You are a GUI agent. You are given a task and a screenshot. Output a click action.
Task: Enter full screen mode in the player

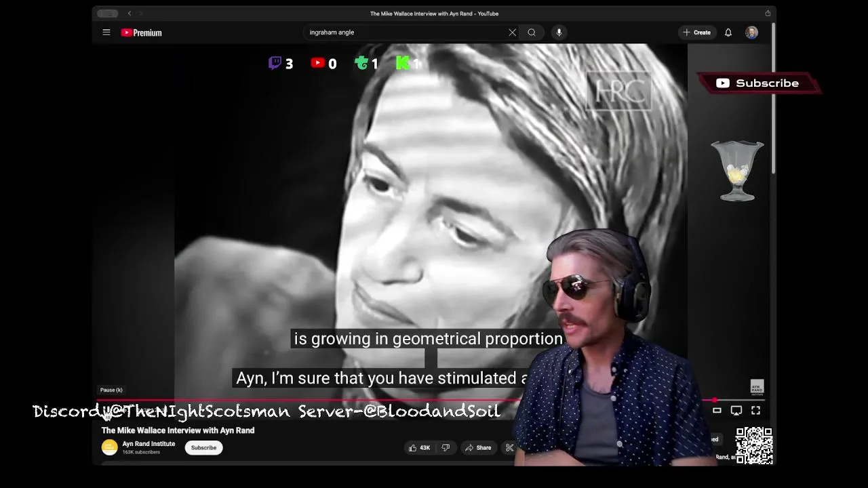755,411
